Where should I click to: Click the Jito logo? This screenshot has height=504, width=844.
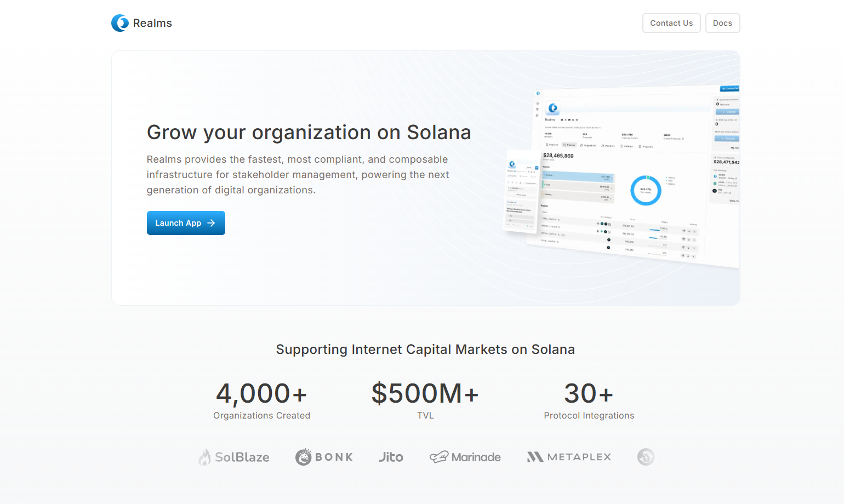coord(391,457)
